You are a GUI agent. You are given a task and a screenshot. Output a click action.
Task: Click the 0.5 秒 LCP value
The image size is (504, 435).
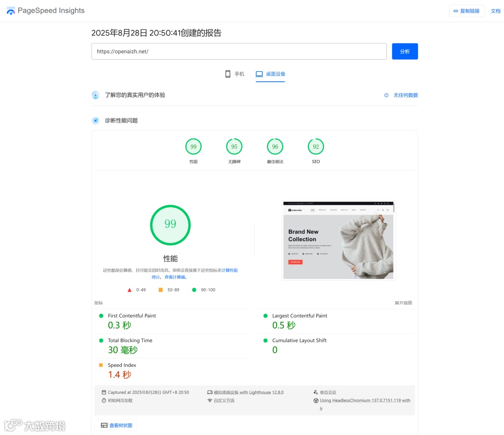pyautogui.click(x=284, y=325)
